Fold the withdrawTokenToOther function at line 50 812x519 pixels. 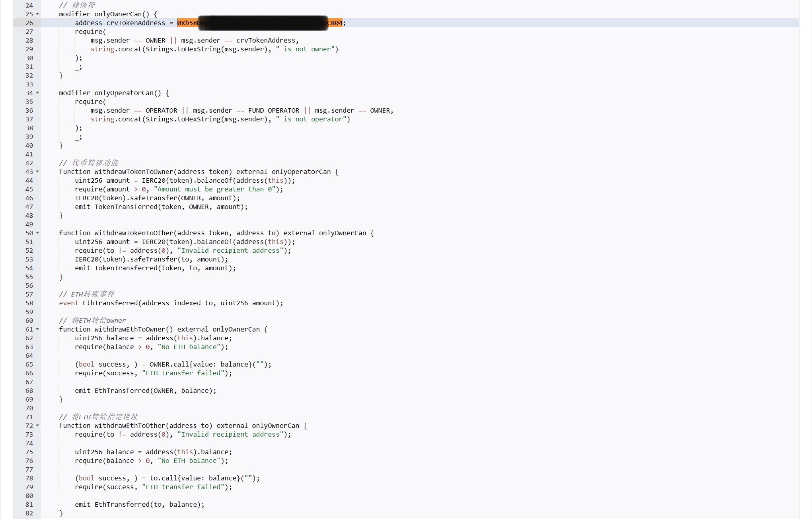click(x=37, y=233)
